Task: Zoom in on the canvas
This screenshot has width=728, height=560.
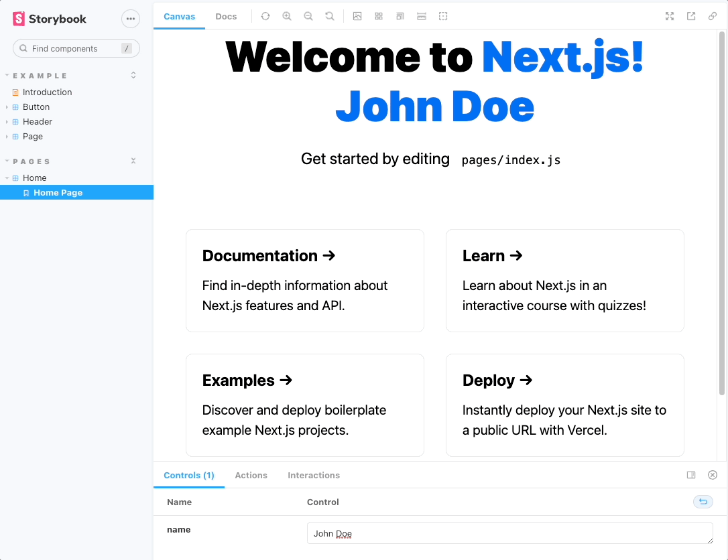Action: pos(287,16)
